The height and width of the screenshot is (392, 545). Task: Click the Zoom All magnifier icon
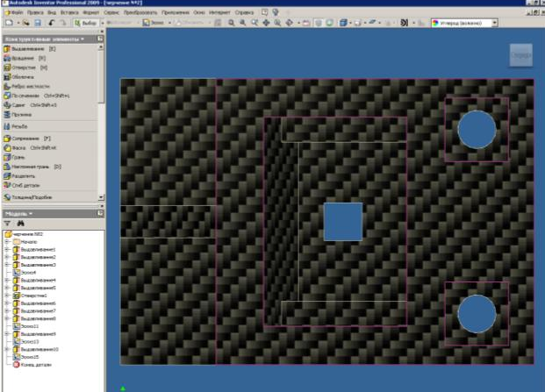click(231, 23)
